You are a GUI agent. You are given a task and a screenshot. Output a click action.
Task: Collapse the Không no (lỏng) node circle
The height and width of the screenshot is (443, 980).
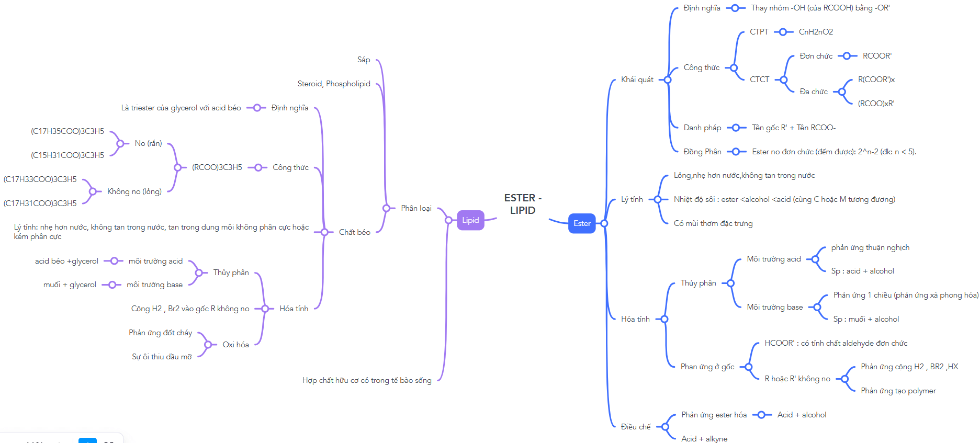pos(93,191)
